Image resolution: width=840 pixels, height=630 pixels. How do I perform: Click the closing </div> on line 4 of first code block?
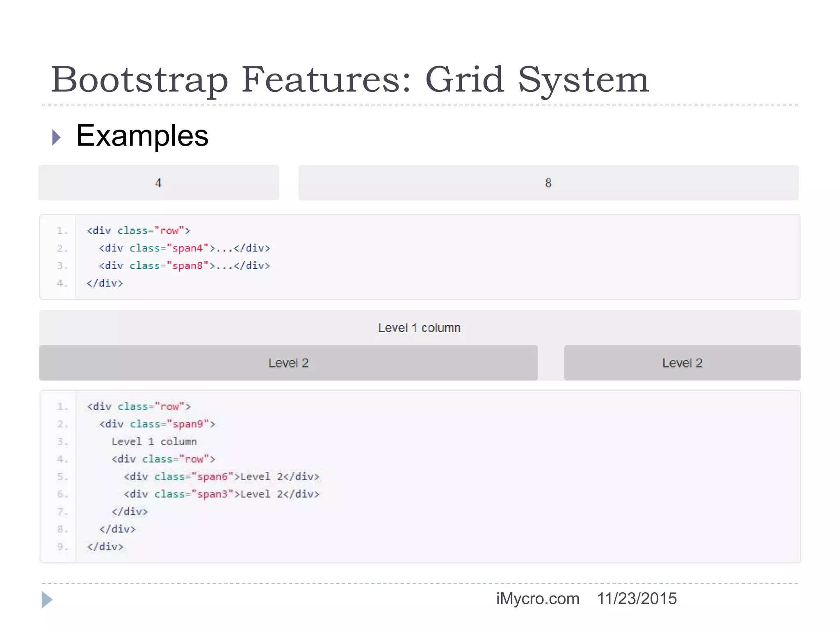coord(105,283)
